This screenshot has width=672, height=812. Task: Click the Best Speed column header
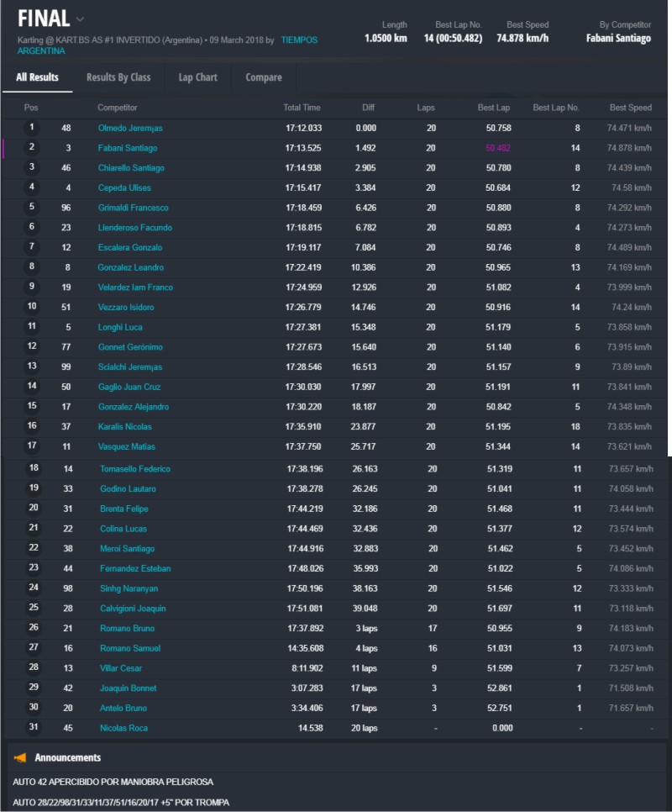point(630,108)
